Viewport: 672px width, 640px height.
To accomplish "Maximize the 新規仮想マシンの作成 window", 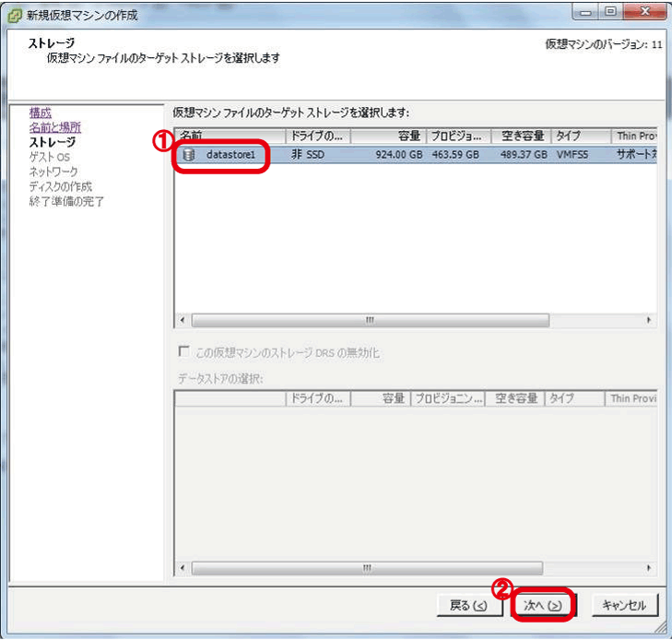I will point(611,12).
